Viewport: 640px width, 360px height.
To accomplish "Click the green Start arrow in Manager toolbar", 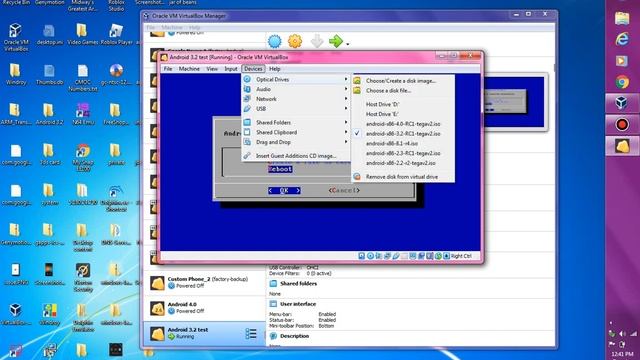I will (336, 41).
